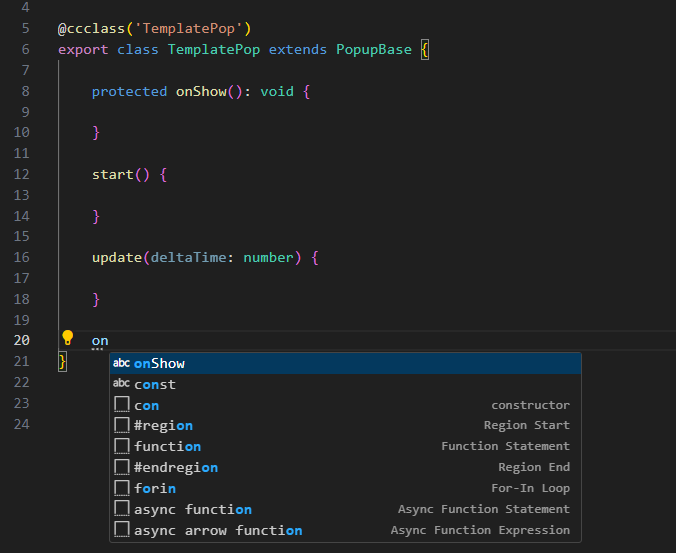Select the Function Statement snippet
676x553 pixels.
(168, 447)
